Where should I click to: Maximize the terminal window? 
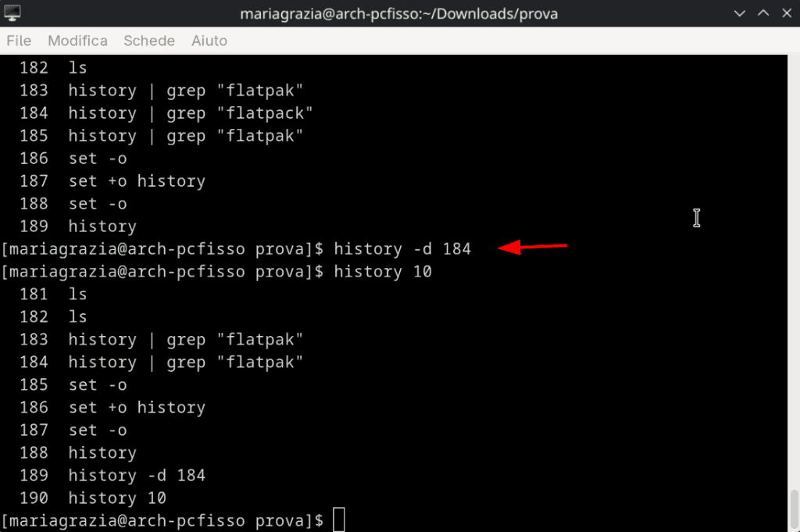(x=763, y=13)
